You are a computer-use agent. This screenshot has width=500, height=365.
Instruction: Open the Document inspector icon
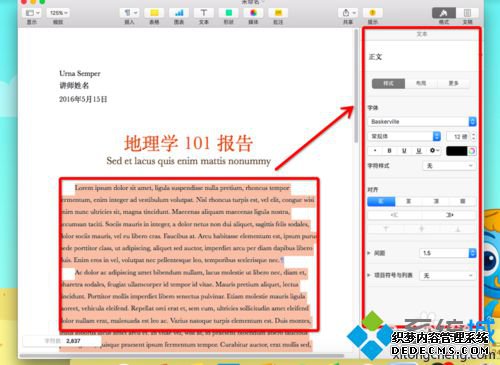tap(467, 13)
